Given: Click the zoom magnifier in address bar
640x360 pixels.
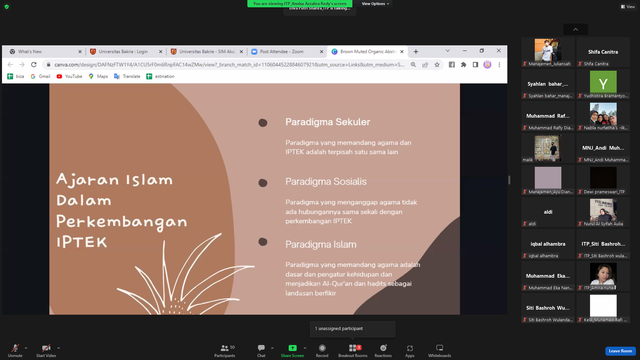Looking at the screenshot, I should click(413, 64).
